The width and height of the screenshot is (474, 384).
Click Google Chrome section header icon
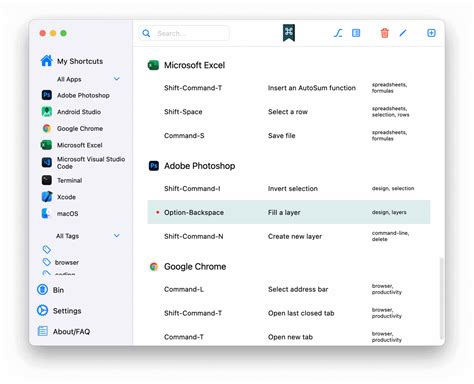154,266
